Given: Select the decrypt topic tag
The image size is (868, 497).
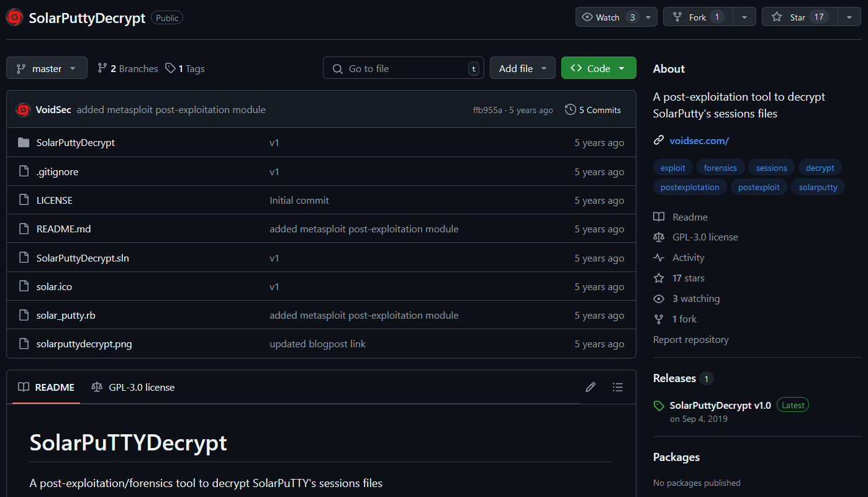Looking at the screenshot, I should click(x=820, y=168).
